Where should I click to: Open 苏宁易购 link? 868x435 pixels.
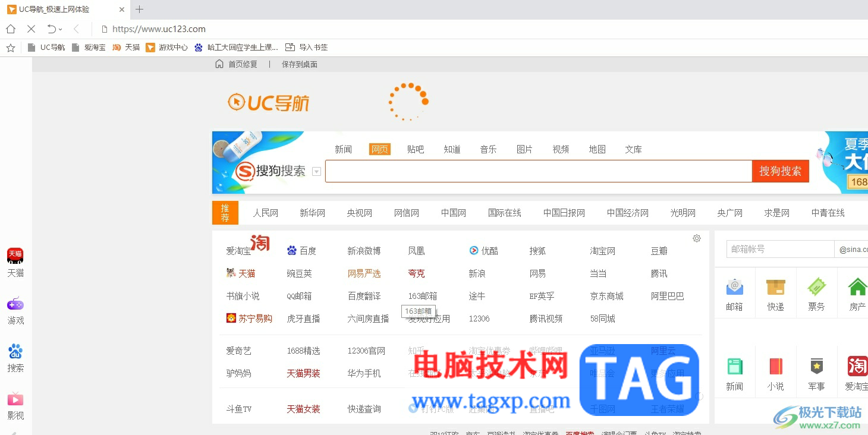[249, 319]
